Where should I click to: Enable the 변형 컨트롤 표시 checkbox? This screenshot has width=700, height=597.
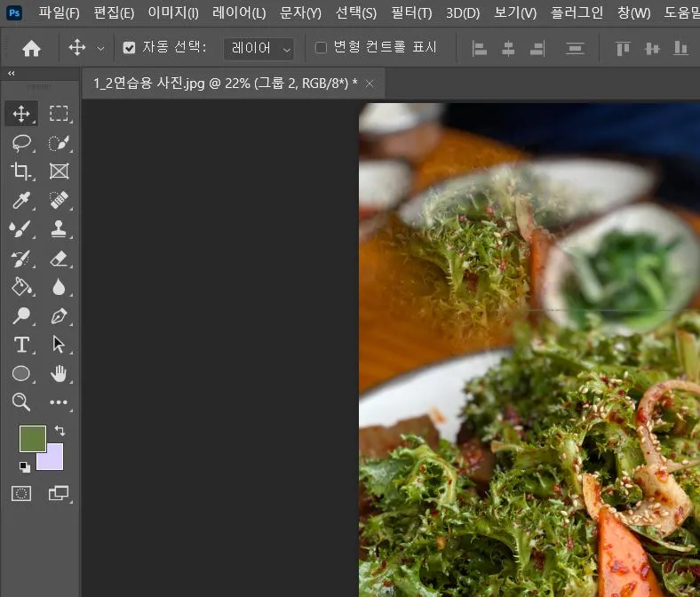[x=321, y=47]
